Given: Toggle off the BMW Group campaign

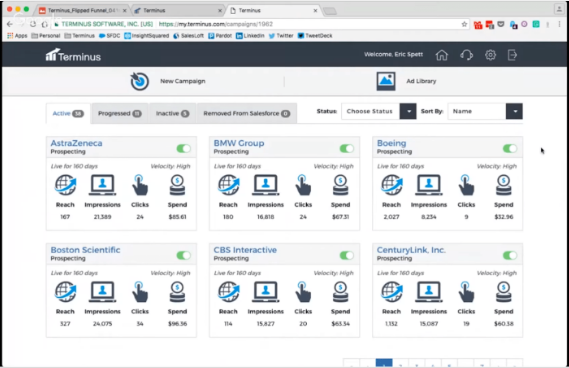Looking at the screenshot, I should coord(347,148).
